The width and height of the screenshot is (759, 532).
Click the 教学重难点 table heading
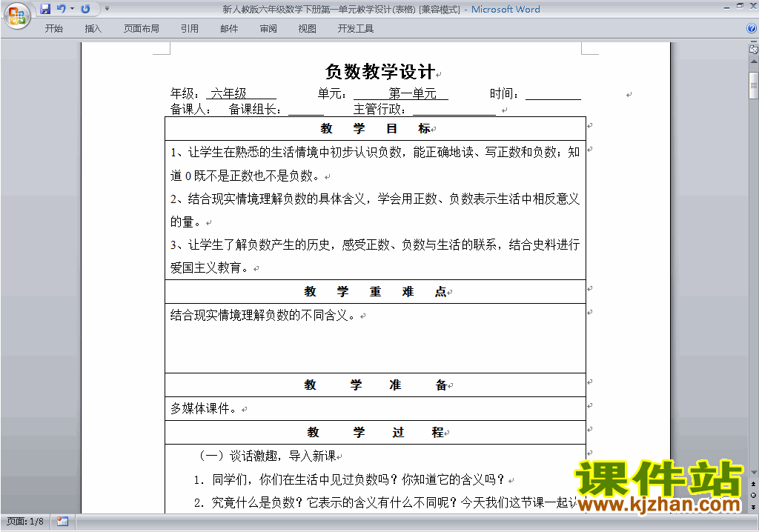tap(376, 291)
